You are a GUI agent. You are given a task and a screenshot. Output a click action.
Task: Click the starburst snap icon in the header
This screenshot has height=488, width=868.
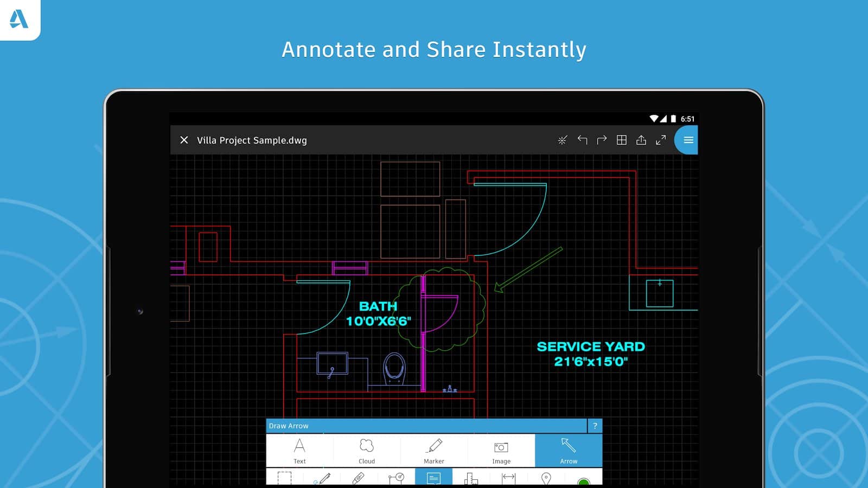tap(562, 140)
